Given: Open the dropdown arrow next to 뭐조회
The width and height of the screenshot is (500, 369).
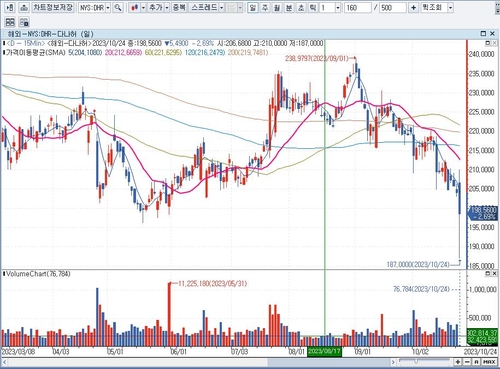Looking at the screenshot, I should click(x=450, y=8).
